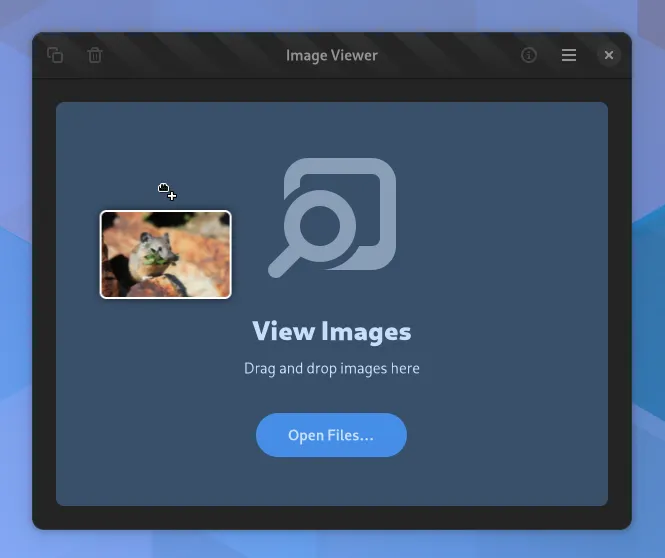Click the copy image icon in header

click(55, 56)
